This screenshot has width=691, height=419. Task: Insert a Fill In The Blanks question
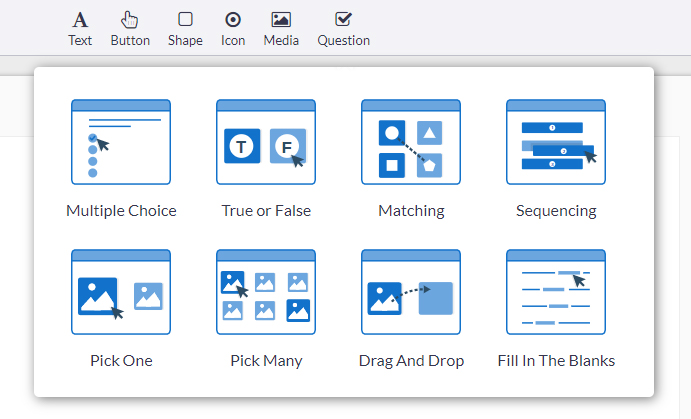tap(556, 292)
